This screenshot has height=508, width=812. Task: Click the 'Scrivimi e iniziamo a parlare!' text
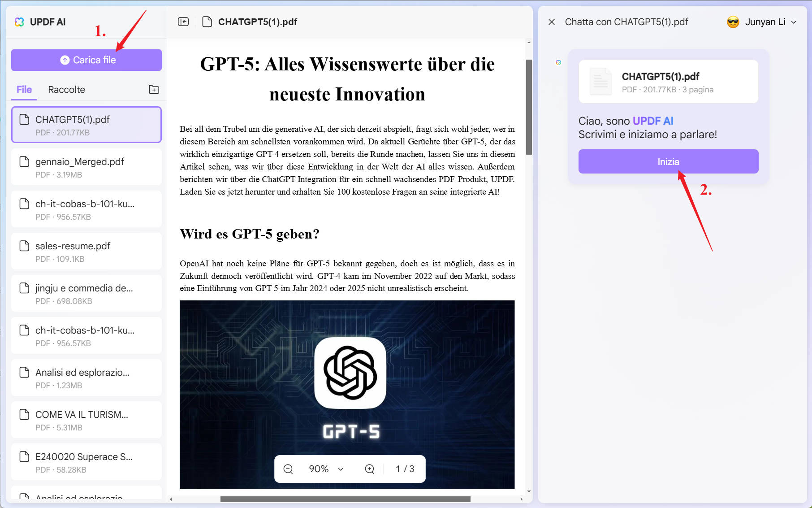648,135
